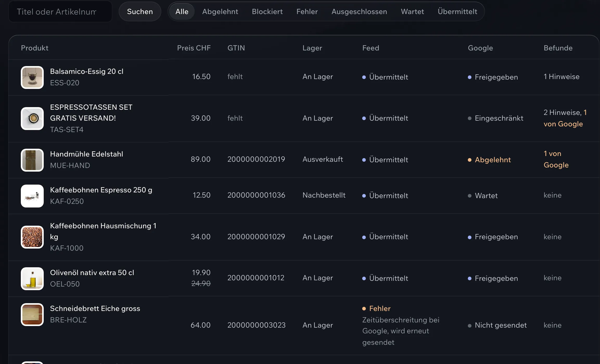
Task: Switch to the Fehler filter tab
Action: tap(307, 11)
